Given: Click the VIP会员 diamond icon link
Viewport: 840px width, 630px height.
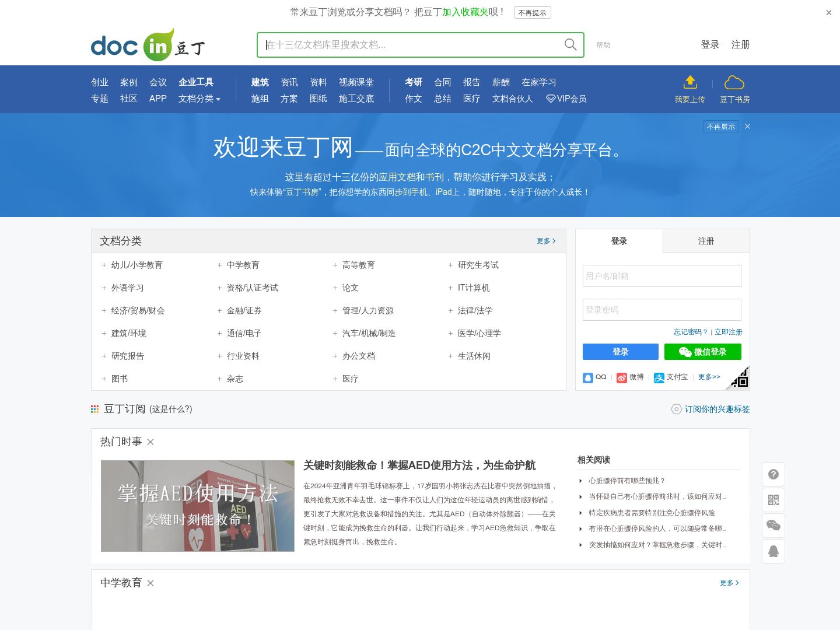Looking at the screenshot, I should click(x=566, y=99).
